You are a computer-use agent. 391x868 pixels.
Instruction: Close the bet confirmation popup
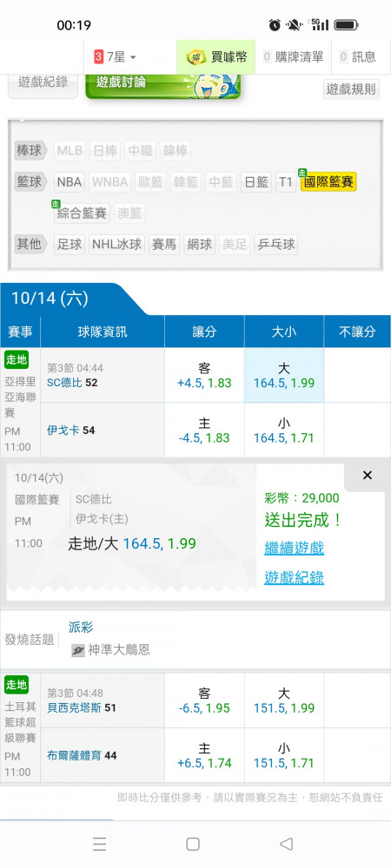pos(368,475)
